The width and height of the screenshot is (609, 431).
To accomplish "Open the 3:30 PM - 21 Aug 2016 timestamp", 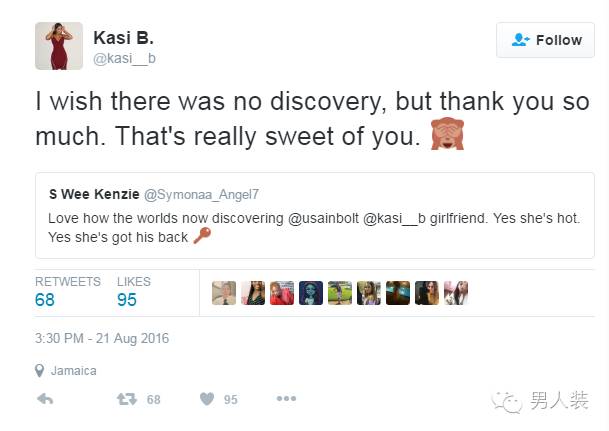I will point(102,338).
